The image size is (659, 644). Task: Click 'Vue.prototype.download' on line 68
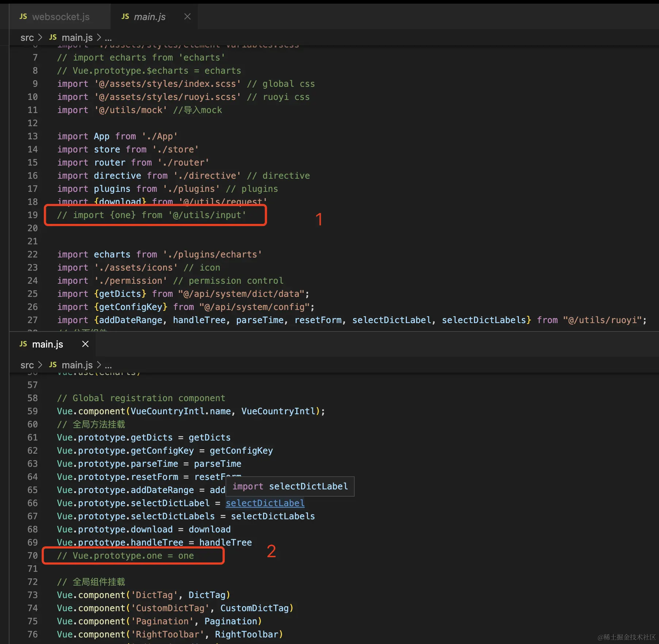coord(115,529)
